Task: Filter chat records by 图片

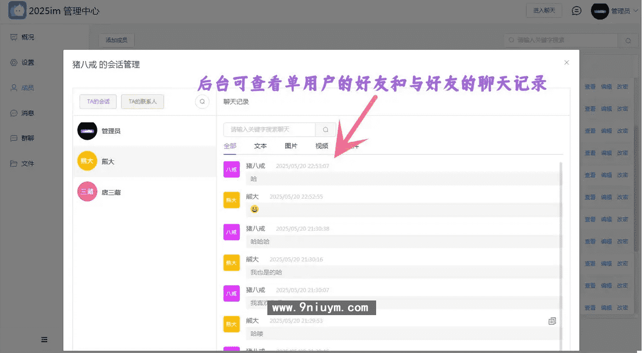Action: [x=291, y=146]
